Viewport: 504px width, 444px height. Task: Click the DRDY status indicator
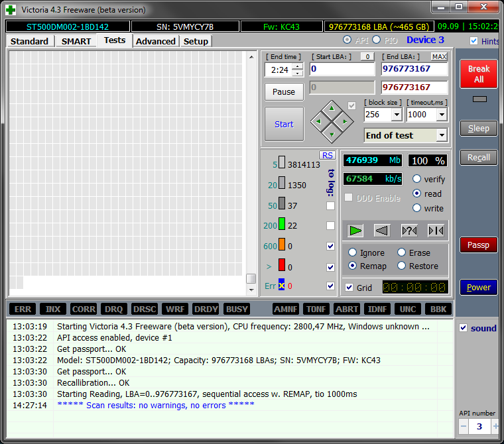click(206, 309)
